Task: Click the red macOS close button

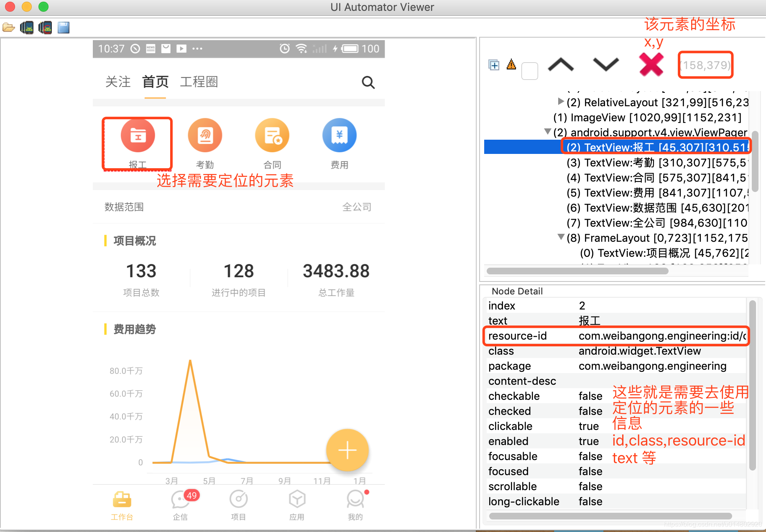Action: tap(10, 7)
